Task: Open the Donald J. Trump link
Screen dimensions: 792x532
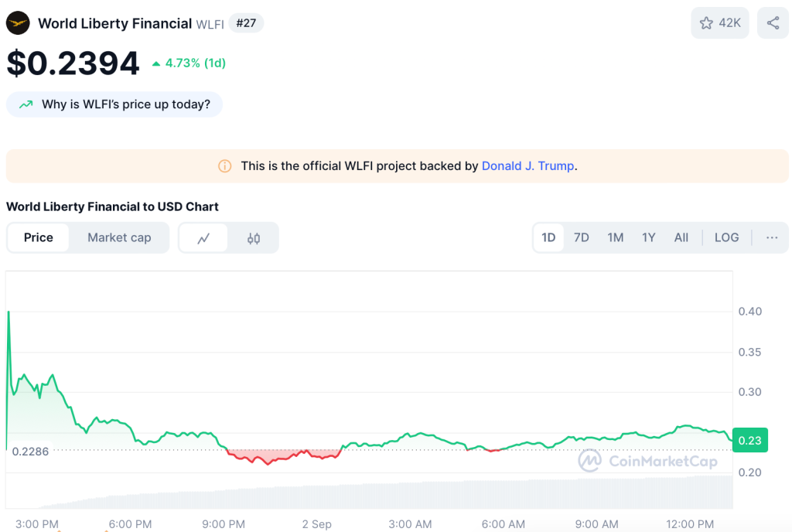Action: coord(527,165)
